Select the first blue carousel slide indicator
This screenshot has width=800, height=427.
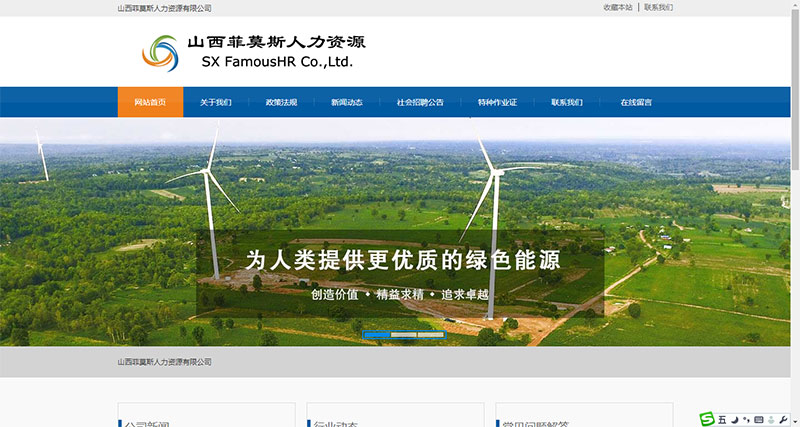pyautogui.click(x=376, y=334)
